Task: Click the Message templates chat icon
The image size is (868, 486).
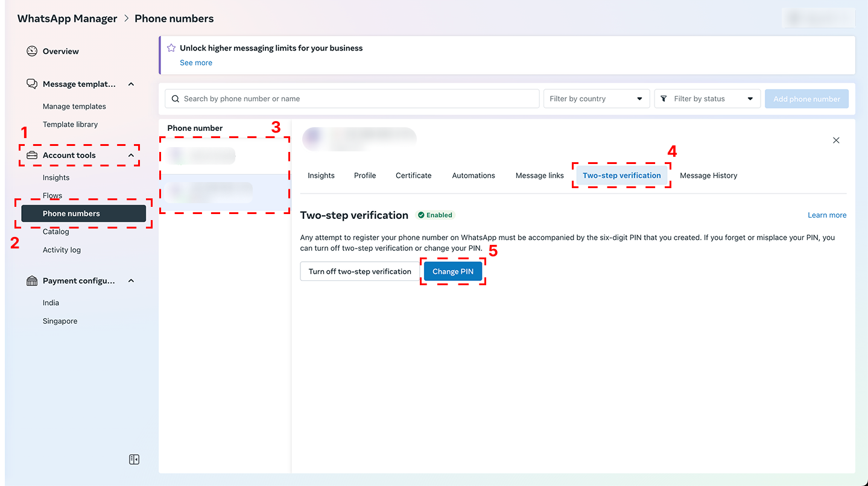Action: pyautogui.click(x=32, y=84)
